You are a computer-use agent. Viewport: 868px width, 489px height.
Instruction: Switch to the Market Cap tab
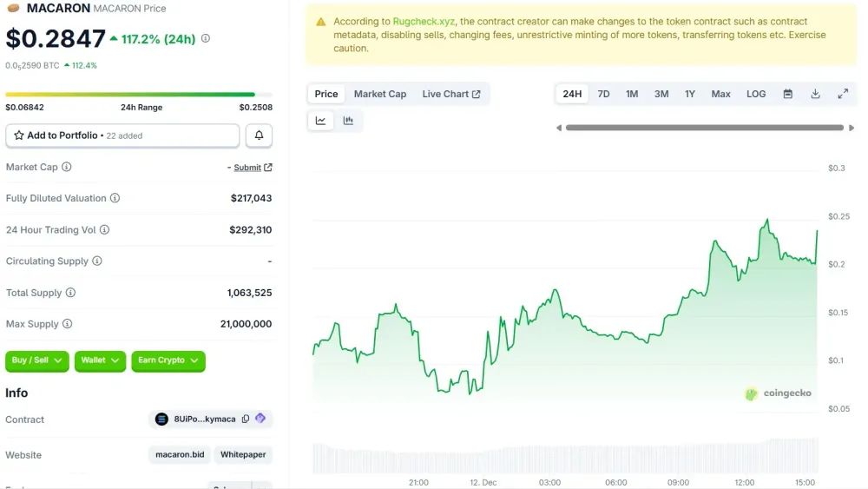(379, 94)
